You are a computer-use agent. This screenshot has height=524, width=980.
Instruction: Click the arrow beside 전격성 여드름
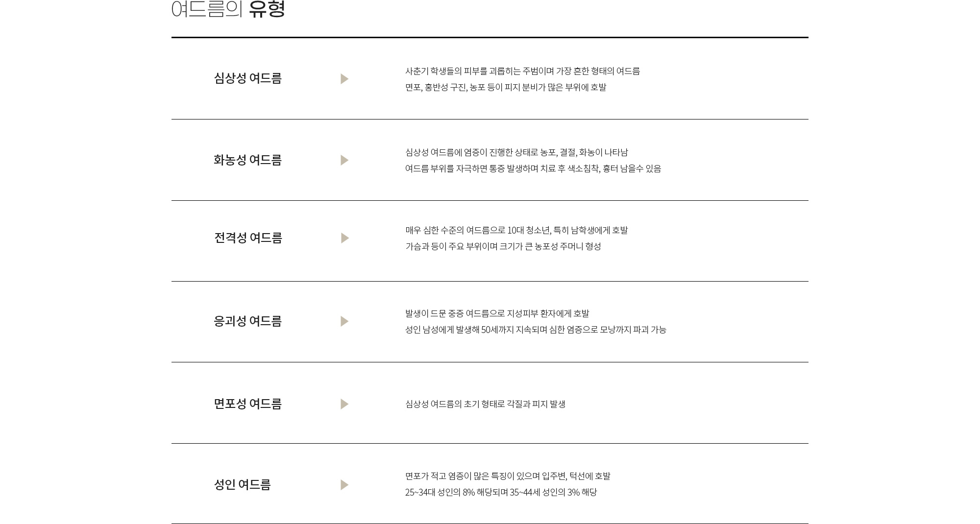click(x=345, y=238)
